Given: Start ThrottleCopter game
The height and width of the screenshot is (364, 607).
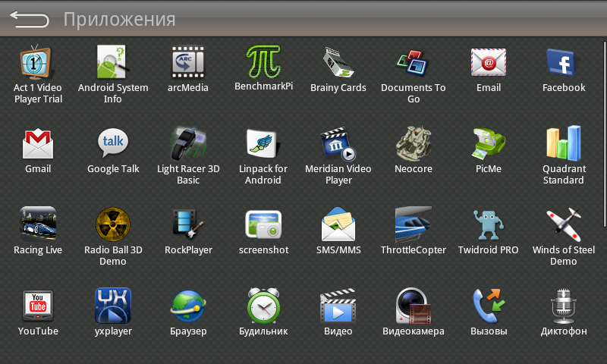Looking at the screenshot, I should tap(413, 224).
